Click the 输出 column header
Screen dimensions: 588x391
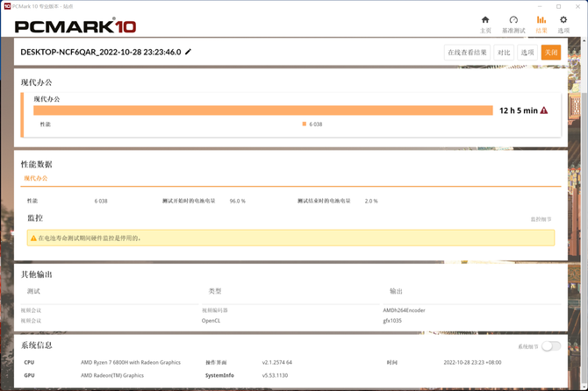[x=396, y=291]
